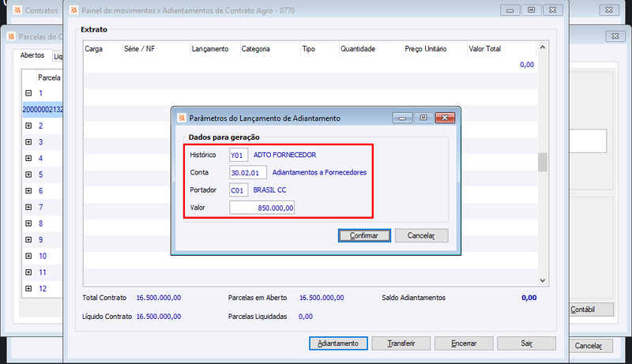Click the Parcela column header

(49, 77)
